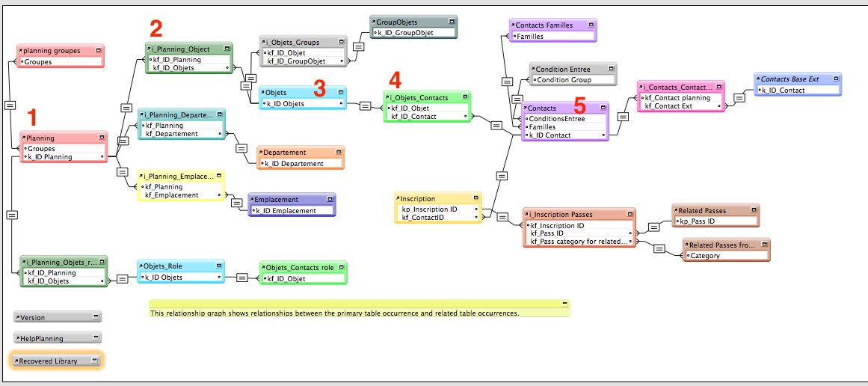The image size is (868, 386).
Task: Collapse the Related Passes table box
Action: pyautogui.click(x=754, y=210)
